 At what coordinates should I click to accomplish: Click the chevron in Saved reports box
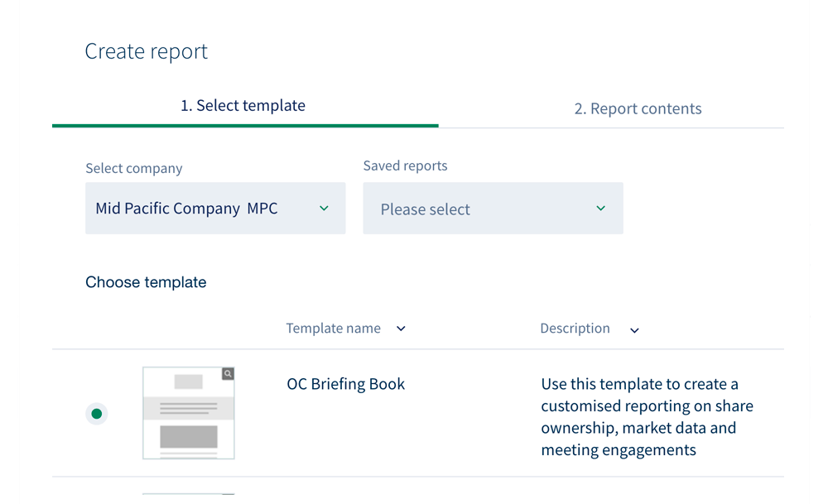[x=601, y=209]
